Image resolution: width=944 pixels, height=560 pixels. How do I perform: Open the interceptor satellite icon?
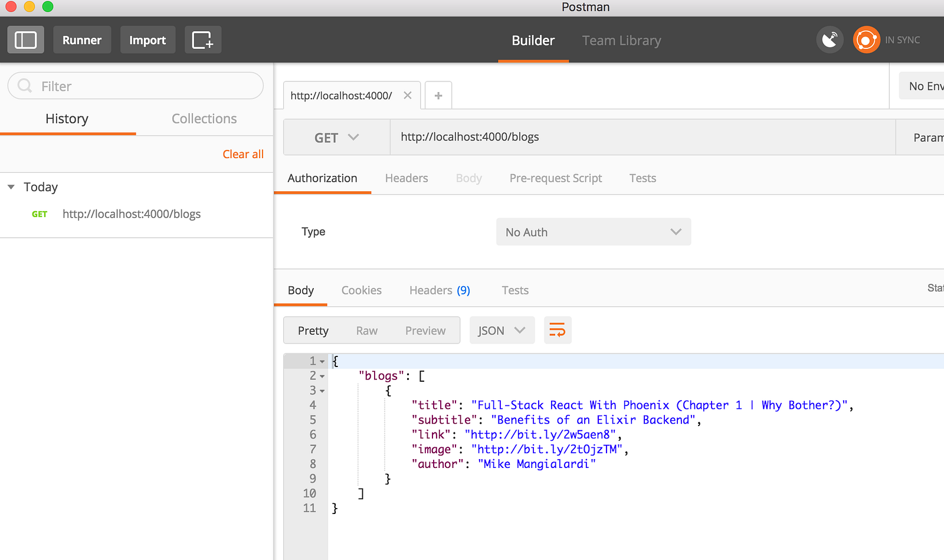pos(830,40)
